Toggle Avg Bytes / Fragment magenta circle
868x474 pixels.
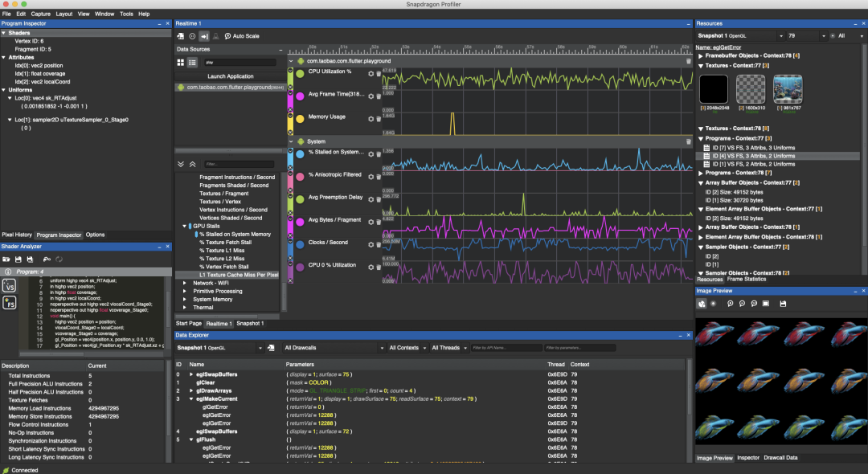click(300, 222)
